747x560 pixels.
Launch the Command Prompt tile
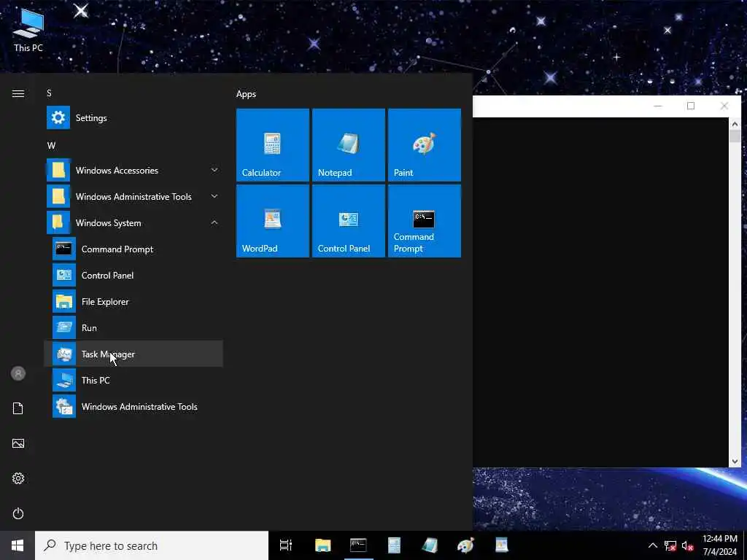(425, 221)
